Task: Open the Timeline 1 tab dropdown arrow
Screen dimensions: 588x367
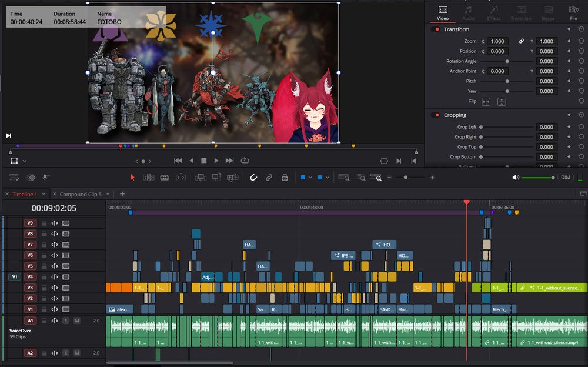Action: point(44,194)
